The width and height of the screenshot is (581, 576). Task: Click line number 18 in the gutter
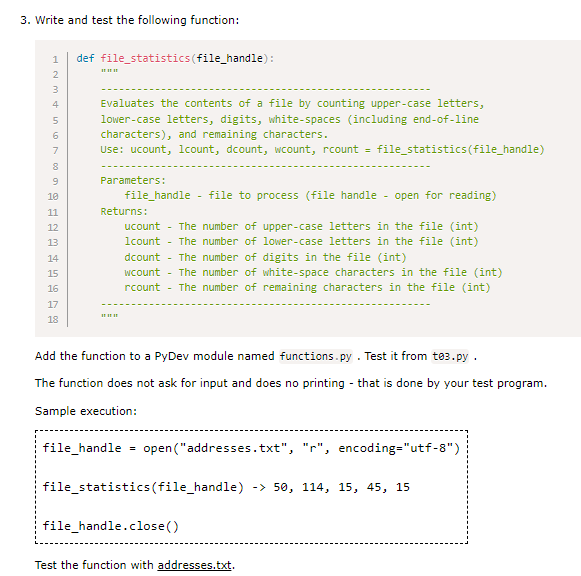(53, 319)
